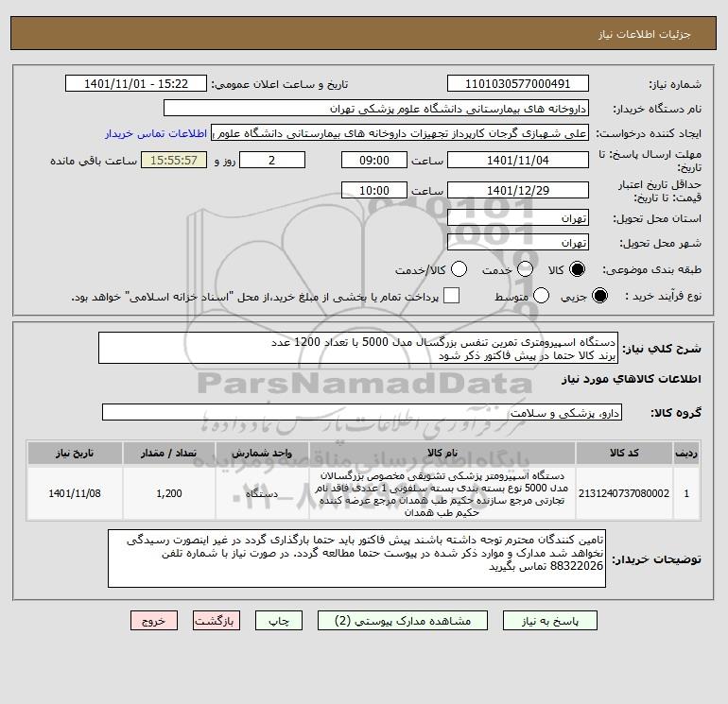Screen dimensions: 728x704
Task: Click the price validity time 10:00
Action: pos(374,190)
